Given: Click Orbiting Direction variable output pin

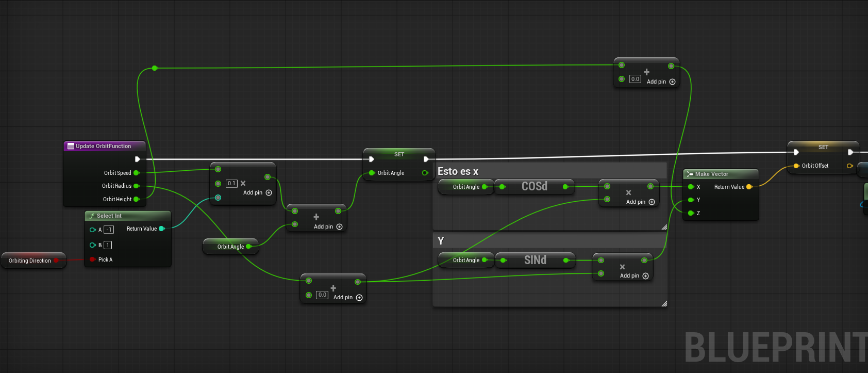Looking at the screenshot, I should (57, 261).
